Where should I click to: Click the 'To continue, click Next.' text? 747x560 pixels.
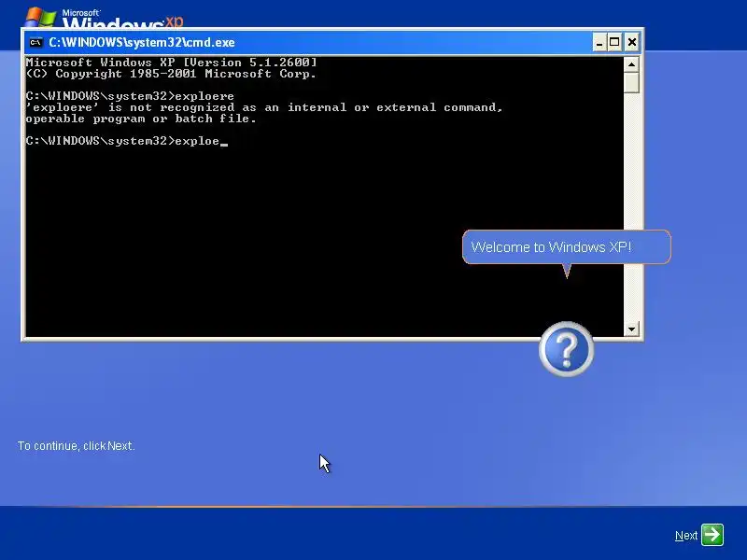(x=77, y=446)
